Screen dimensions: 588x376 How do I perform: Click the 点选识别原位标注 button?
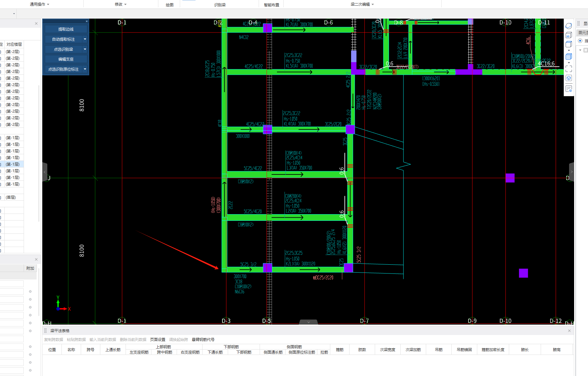point(63,69)
